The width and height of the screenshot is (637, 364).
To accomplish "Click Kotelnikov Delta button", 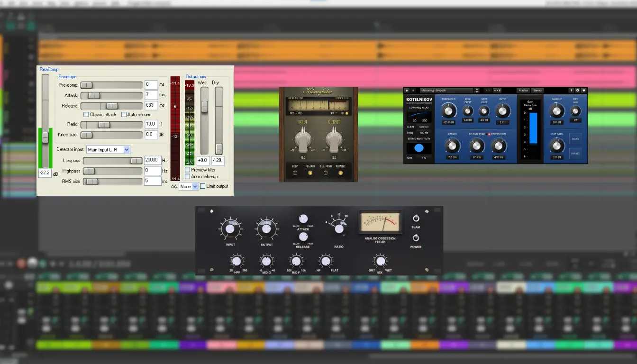I will coord(575,139).
